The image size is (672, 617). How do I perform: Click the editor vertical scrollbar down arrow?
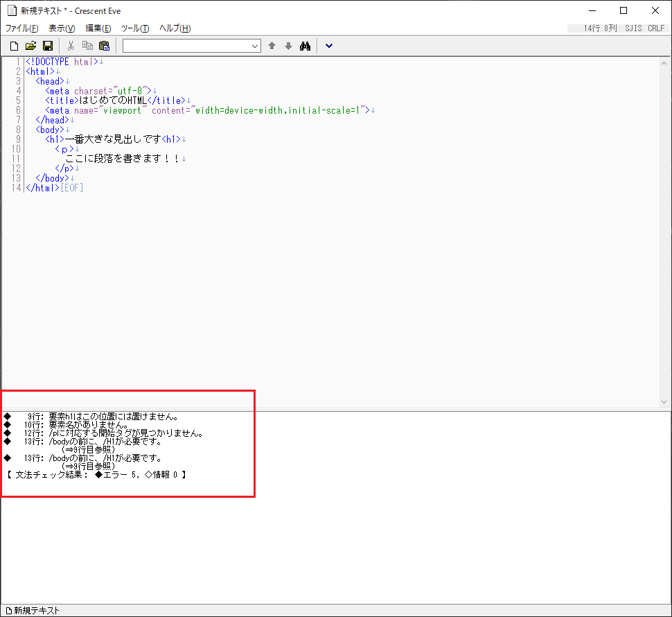(x=665, y=402)
